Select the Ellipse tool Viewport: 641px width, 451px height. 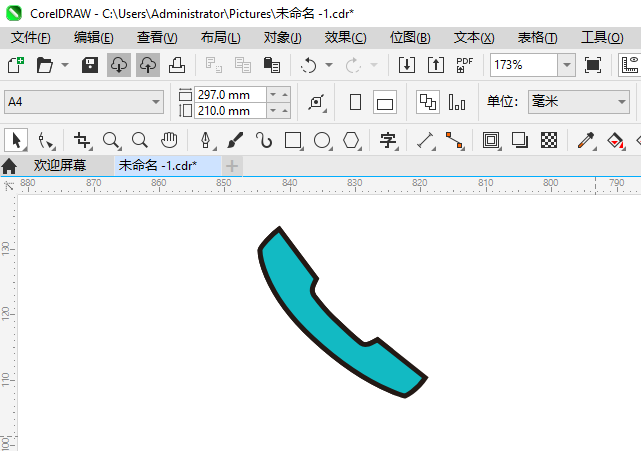322,140
